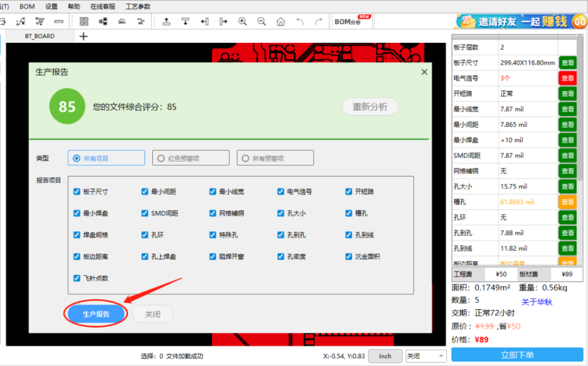Click the blue 生产报告 button
588x366 pixels.
(96, 314)
